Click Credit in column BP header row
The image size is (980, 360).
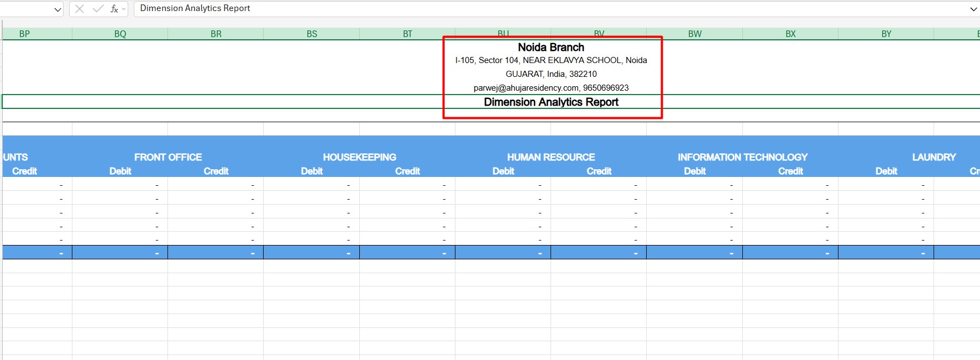[x=24, y=171]
